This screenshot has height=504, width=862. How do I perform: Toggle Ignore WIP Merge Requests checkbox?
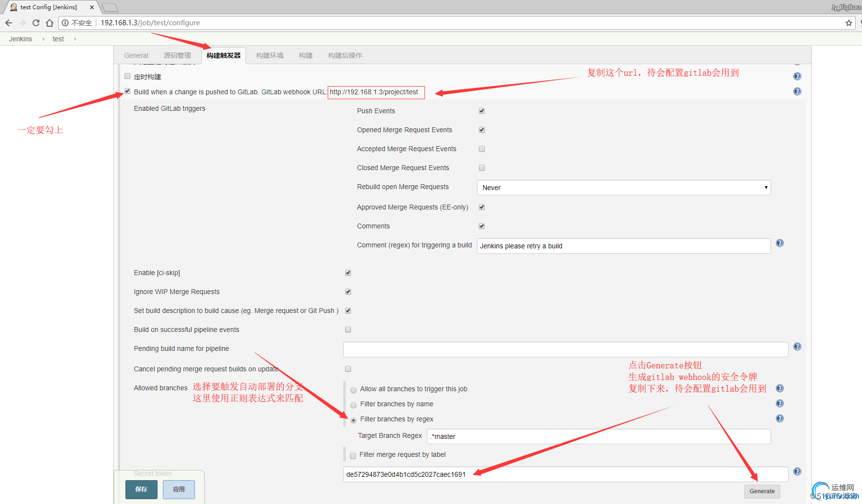click(x=348, y=292)
